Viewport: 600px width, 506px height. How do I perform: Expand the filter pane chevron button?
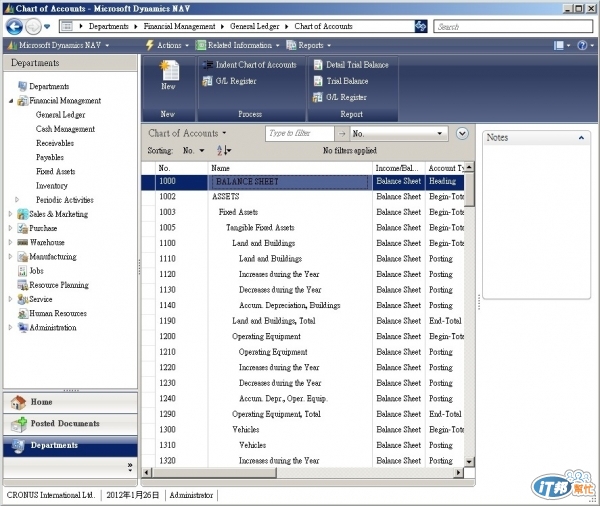click(x=462, y=133)
